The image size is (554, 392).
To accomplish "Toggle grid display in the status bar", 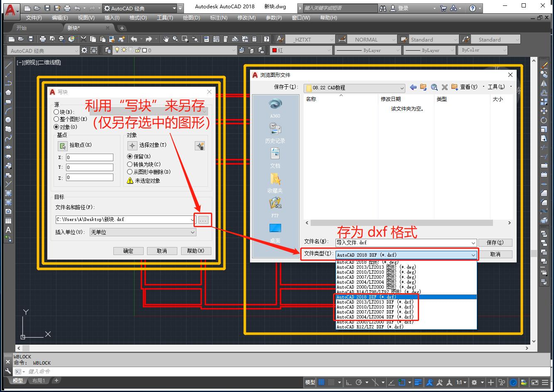I will pos(321,382).
